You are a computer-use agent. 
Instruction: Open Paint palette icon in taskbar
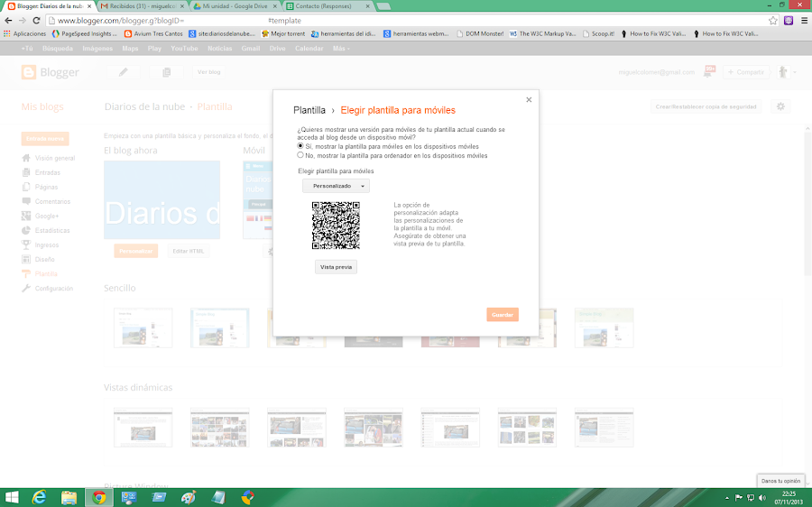point(188,498)
